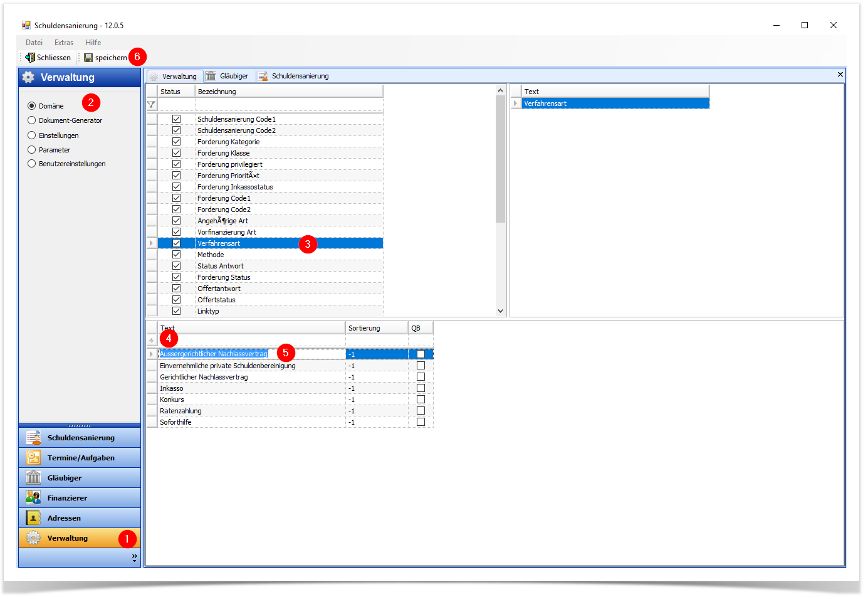Select the Parameter radio option
Screen dimensions: 868x599
tap(31, 150)
